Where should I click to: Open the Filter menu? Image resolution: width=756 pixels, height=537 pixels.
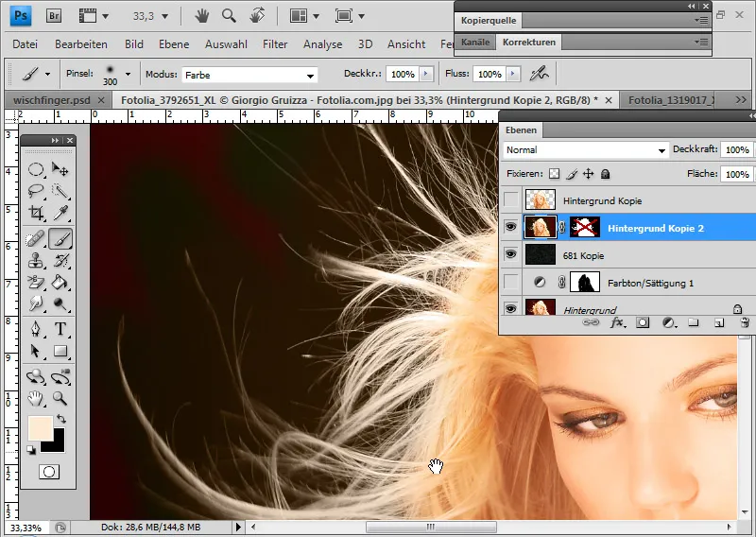coord(275,44)
